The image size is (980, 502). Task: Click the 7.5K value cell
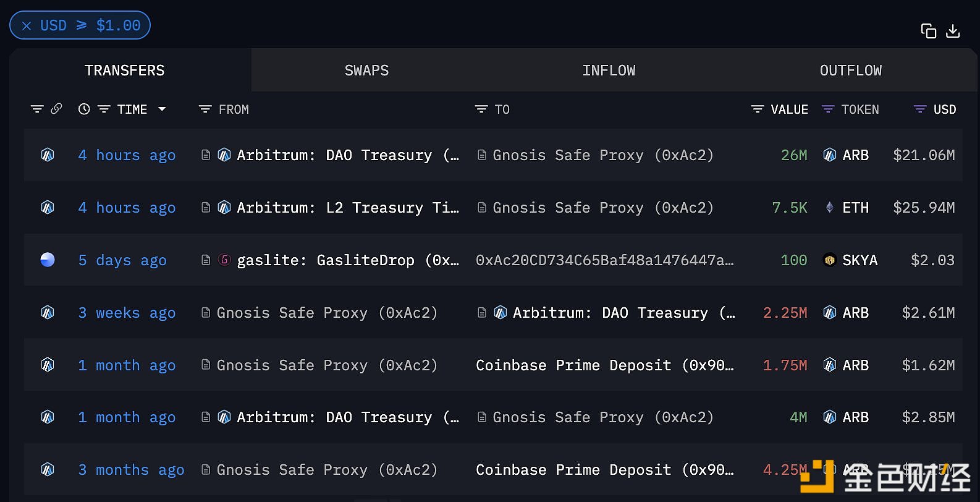tap(790, 208)
